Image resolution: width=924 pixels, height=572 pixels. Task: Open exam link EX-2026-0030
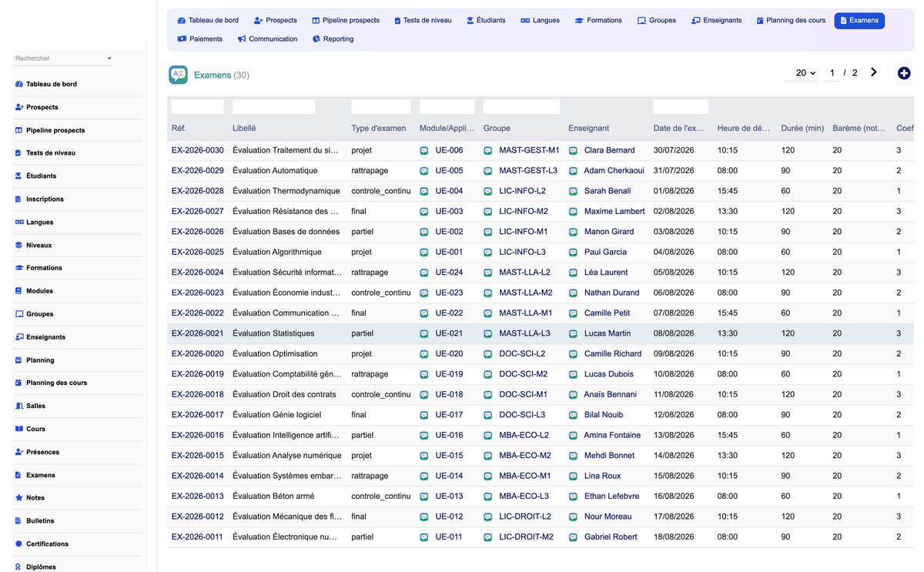point(198,150)
